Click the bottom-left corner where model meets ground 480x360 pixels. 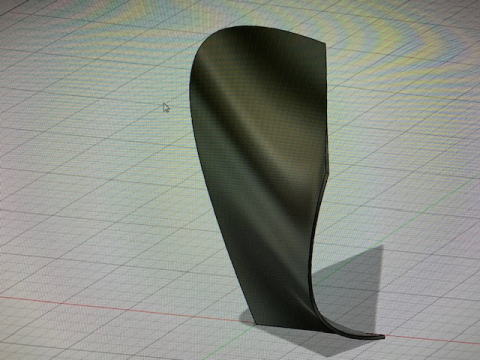257,323
